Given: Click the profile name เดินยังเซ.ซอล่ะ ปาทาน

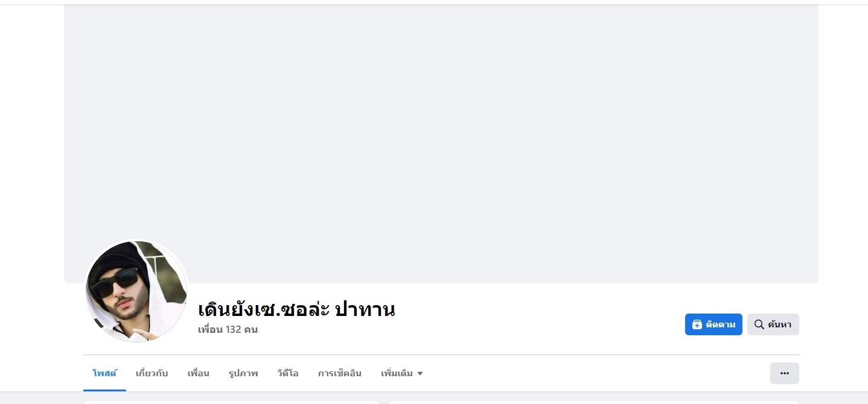Looking at the screenshot, I should pyautogui.click(x=296, y=309).
